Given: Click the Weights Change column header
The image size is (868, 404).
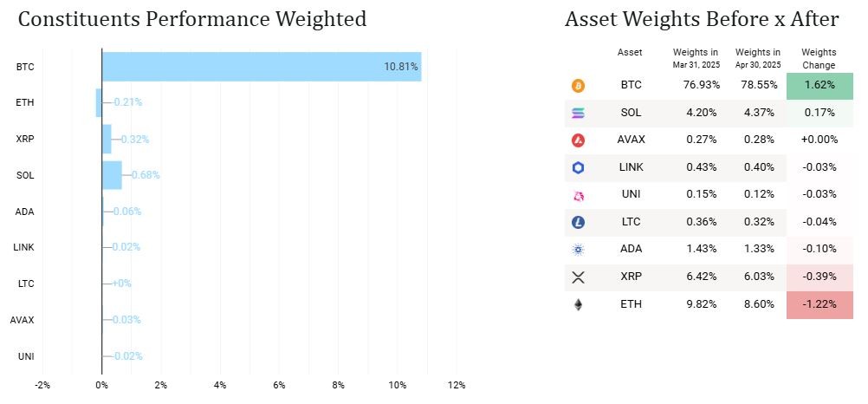Looking at the screenshot, I should 819,58.
